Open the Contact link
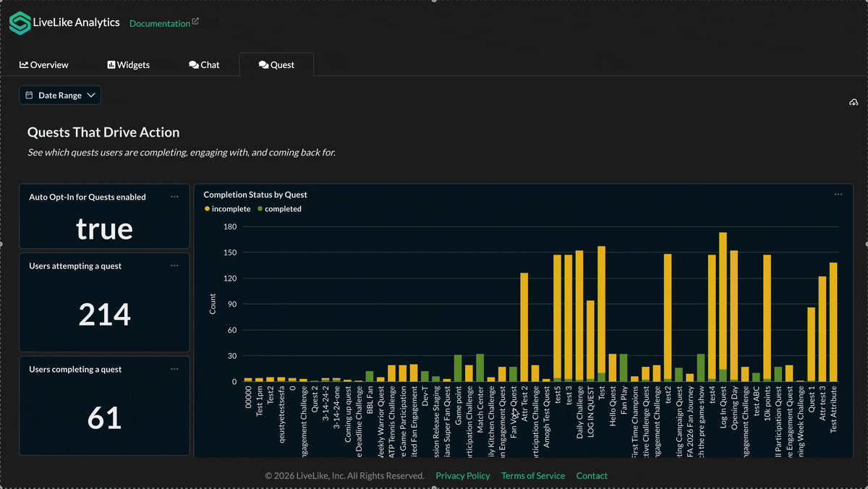The width and height of the screenshot is (868, 489). [x=592, y=476]
